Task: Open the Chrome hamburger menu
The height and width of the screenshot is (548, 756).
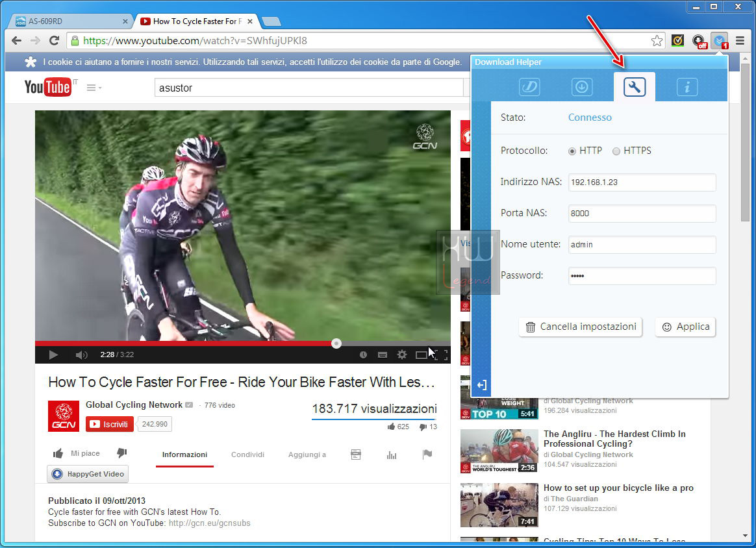Action: point(740,40)
